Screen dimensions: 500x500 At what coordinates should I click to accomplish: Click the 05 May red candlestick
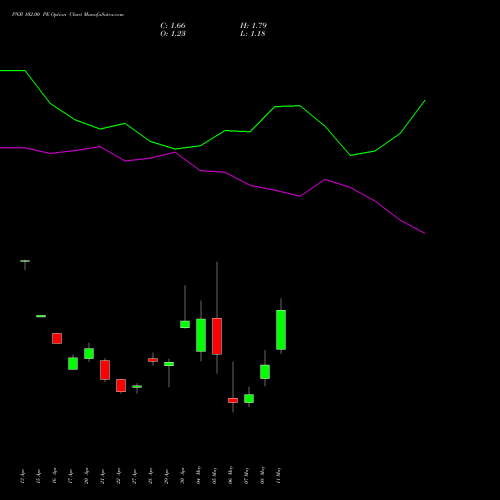pos(217,336)
